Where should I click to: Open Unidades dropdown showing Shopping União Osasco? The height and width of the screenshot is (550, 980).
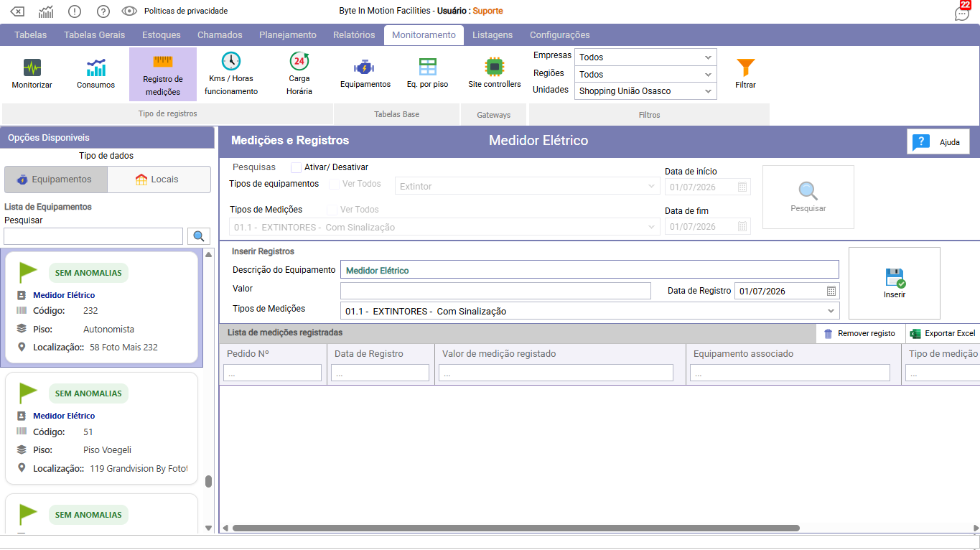645,91
